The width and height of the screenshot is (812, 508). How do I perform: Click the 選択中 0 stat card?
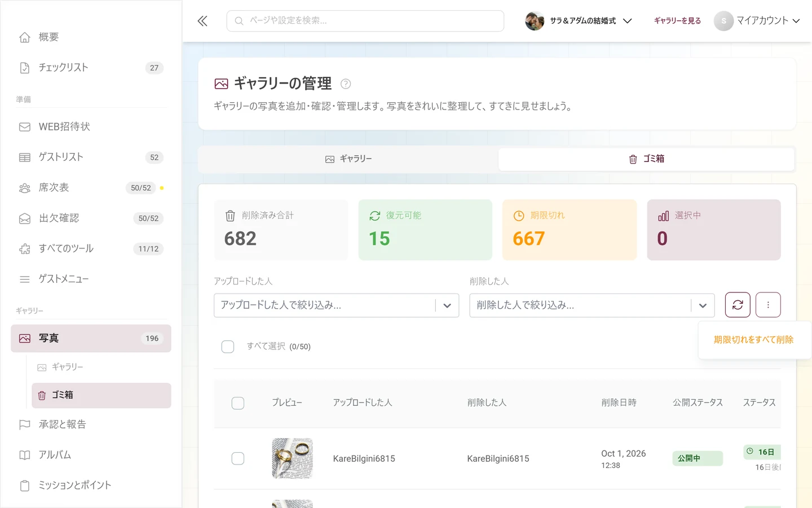[714, 230]
